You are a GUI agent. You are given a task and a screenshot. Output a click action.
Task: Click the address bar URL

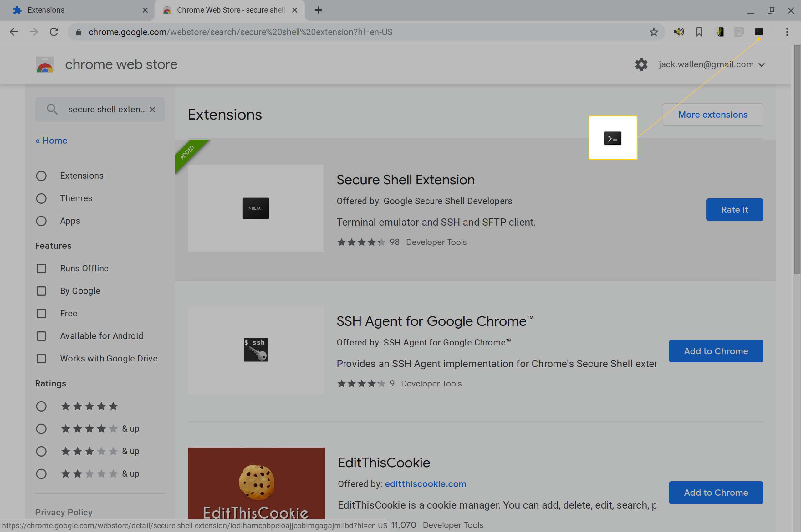241,32
